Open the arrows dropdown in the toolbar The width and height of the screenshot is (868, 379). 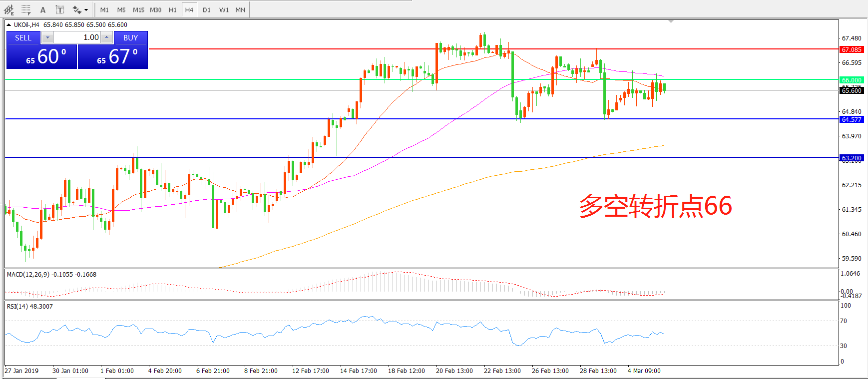[86, 10]
